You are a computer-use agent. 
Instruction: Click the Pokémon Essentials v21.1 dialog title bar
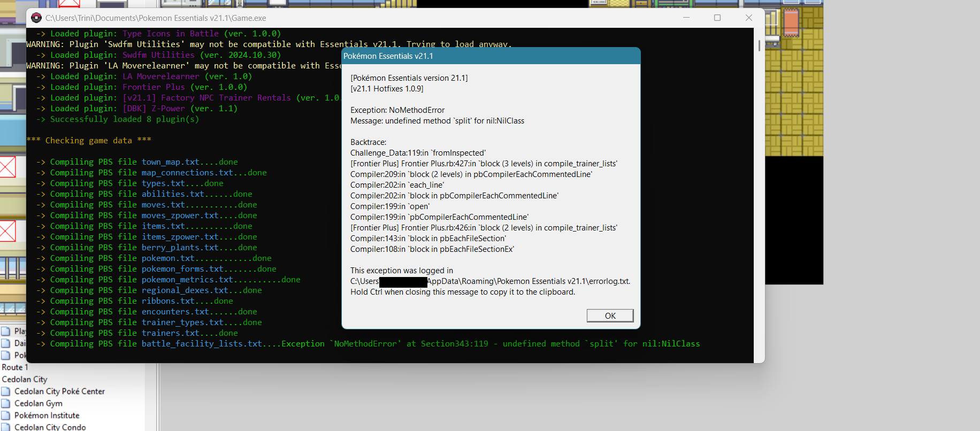pos(491,56)
